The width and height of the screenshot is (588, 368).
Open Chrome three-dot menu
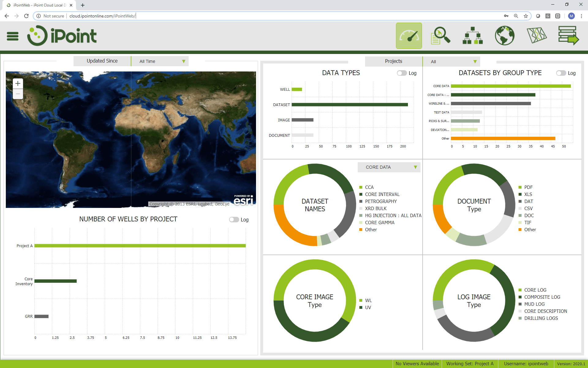[x=581, y=16]
